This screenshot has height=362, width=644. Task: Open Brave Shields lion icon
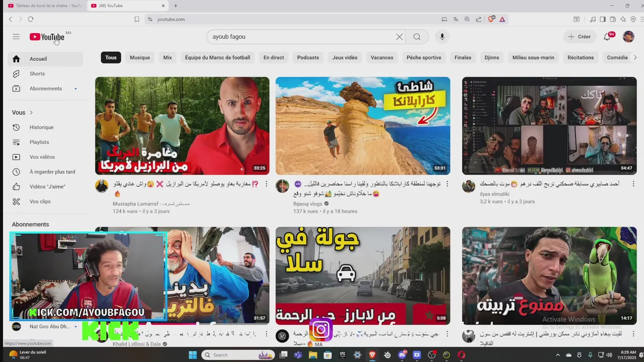tap(491, 19)
